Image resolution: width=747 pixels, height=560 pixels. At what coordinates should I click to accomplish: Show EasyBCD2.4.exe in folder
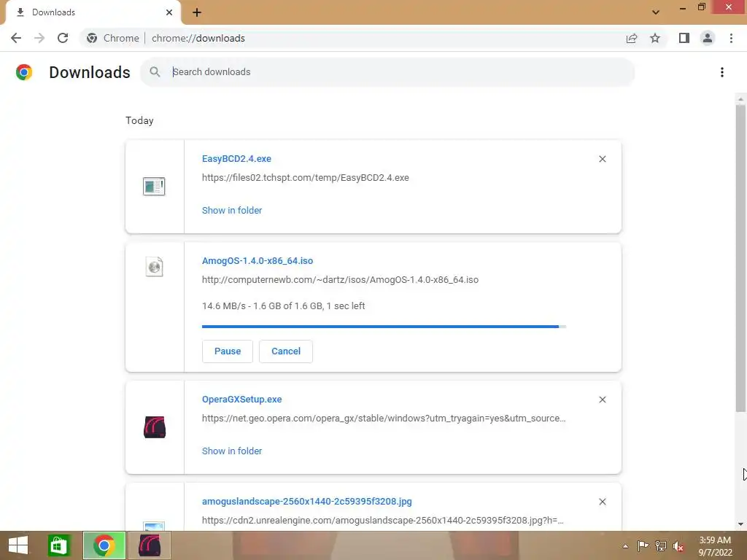tap(232, 211)
